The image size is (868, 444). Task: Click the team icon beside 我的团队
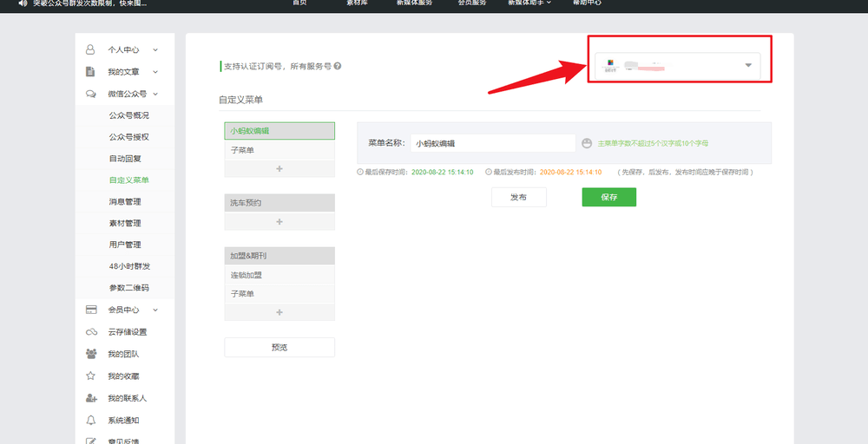[x=91, y=354]
